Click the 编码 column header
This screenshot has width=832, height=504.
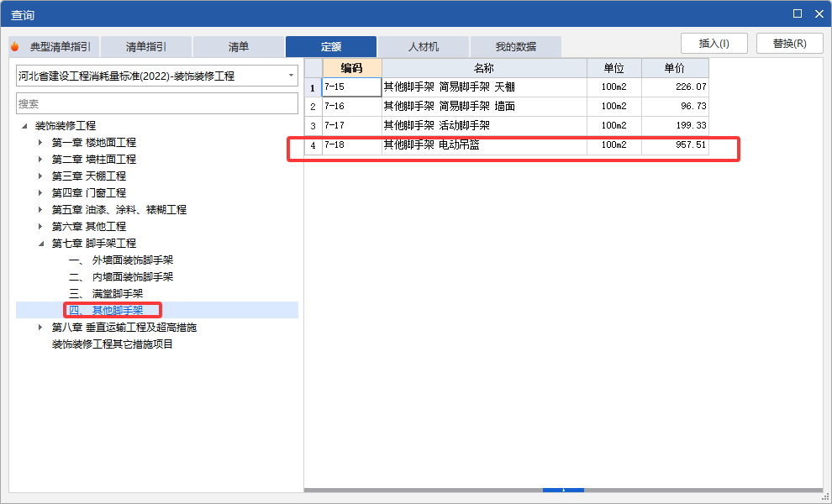tap(350, 66)
